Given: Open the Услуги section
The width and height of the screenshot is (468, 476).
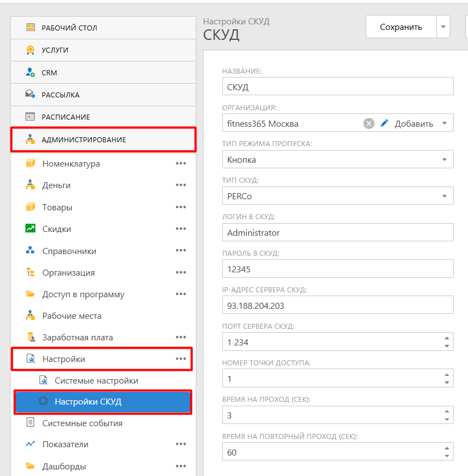Looking at the screenshot, I should click(103, 50).
